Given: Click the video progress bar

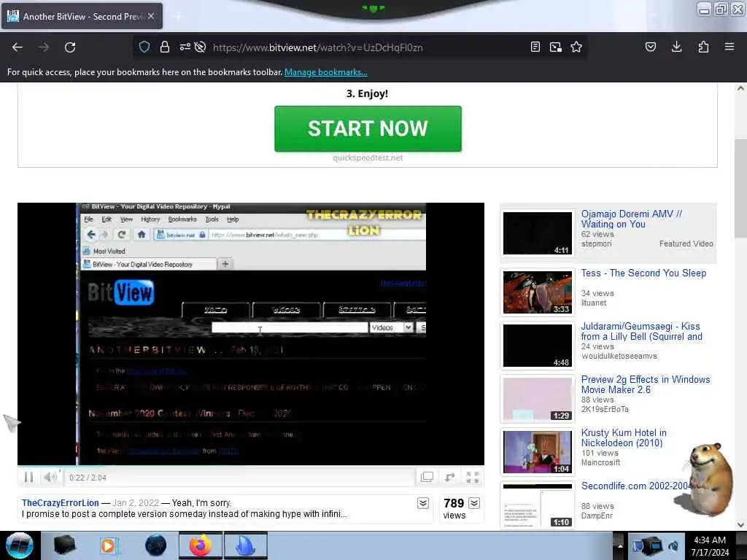Looking at the screenshot, I should 251,467.
